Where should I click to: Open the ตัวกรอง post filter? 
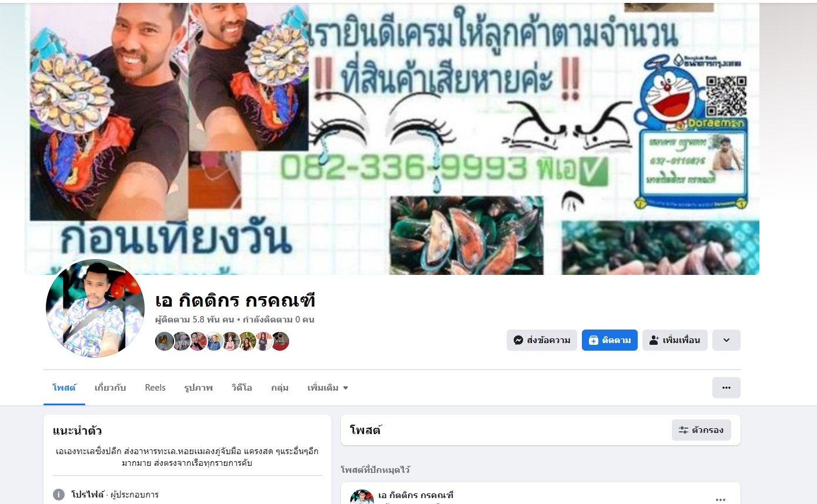(x=701, y=430)
